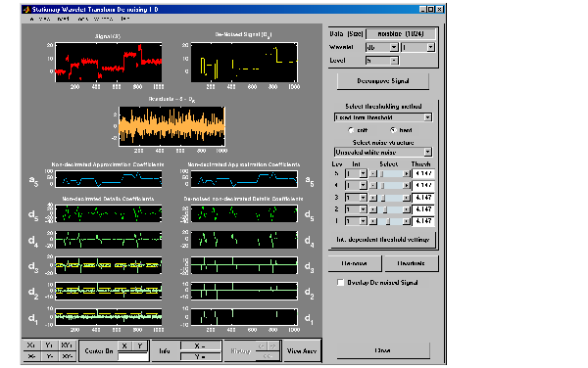Open the Int dropdown for level 3

coord(356,198)
